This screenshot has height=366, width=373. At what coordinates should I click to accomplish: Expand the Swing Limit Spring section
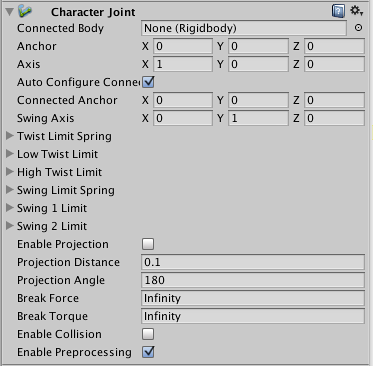(x=10, y=190)
